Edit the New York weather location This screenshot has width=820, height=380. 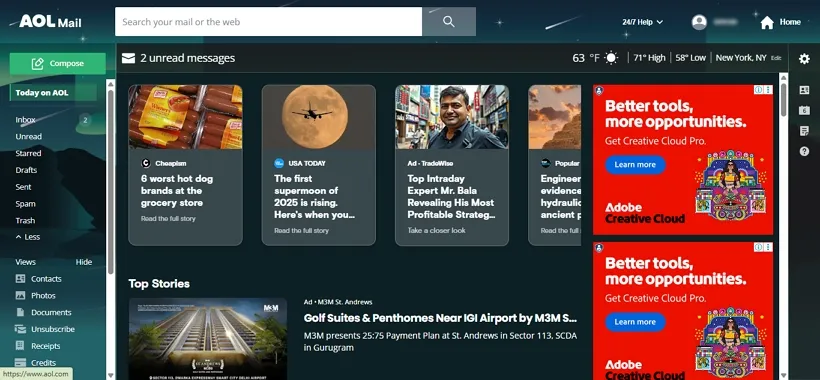tap(776, 58)
